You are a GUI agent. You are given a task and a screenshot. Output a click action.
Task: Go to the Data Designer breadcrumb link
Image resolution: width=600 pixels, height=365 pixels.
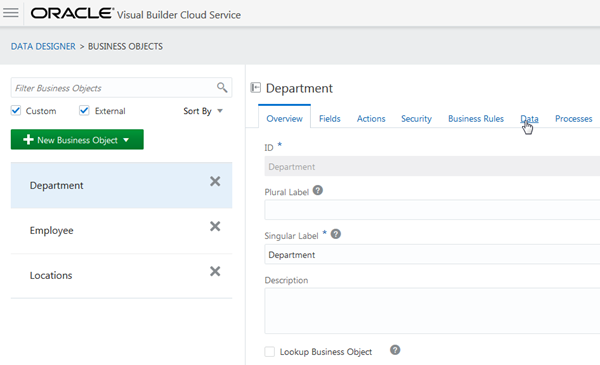pos(43,46)
